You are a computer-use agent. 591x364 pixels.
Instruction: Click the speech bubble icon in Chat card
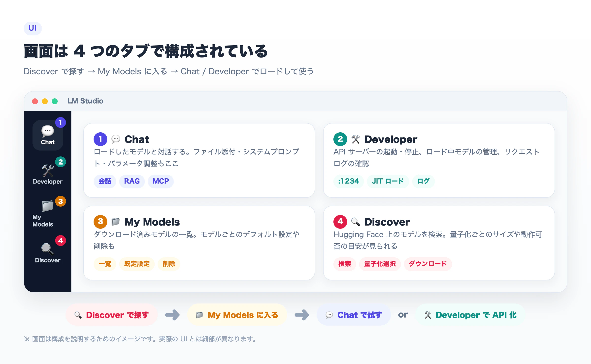[x=116, y=139]
